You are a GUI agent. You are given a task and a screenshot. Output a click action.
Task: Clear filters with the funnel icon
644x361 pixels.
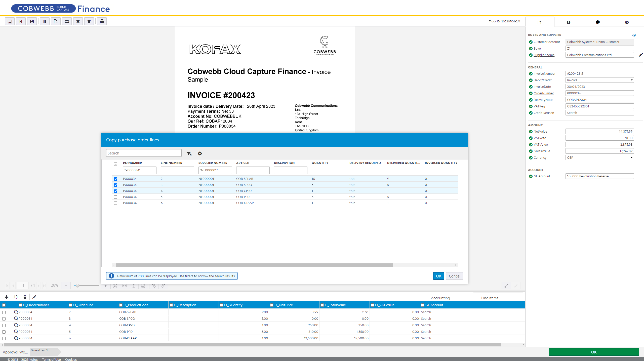pos(189,153)
